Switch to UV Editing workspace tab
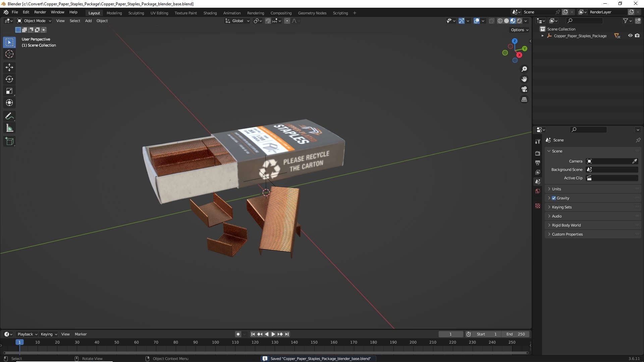Screen dimensions: 644x362 pos(159,13)
